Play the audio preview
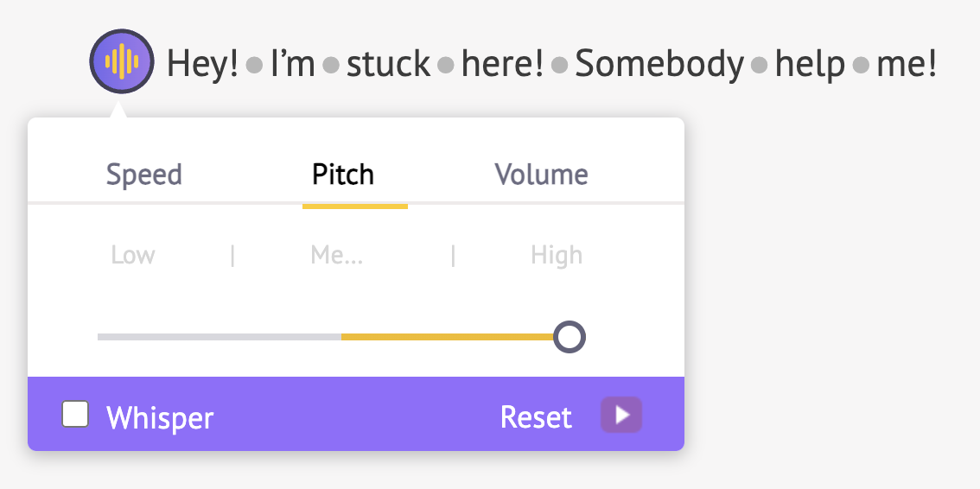Screen dimensions: 980x489 [621, 416]
